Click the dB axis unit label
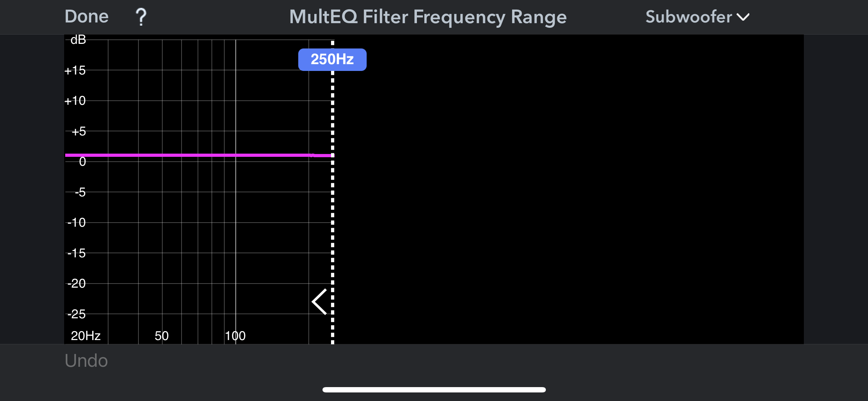Image resolution: width=868 pixels, height=401 pixels. coord(78,40)
